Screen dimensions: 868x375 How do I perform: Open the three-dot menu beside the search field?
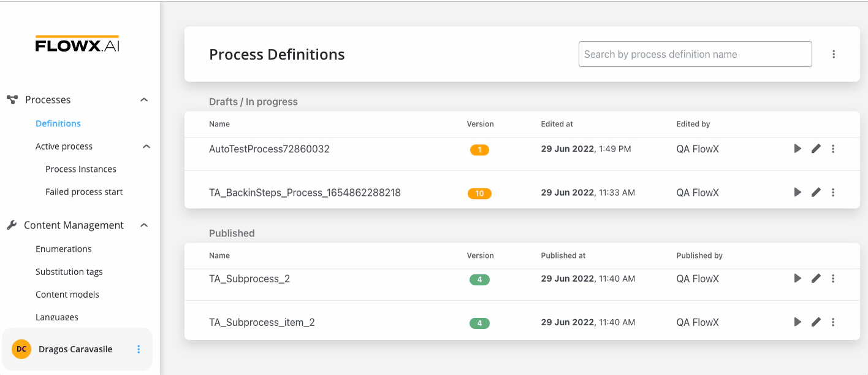click(x=834, y=54)
